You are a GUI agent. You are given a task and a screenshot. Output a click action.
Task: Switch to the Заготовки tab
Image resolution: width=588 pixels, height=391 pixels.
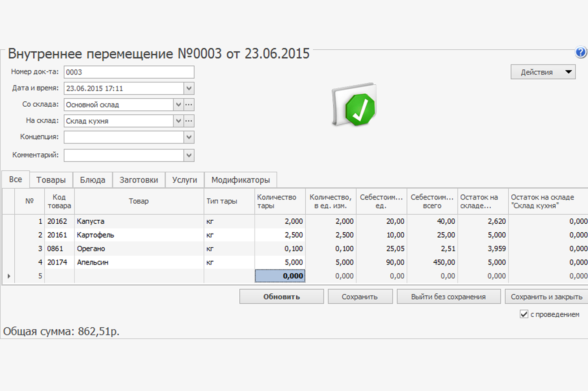(x=139, y=180)
